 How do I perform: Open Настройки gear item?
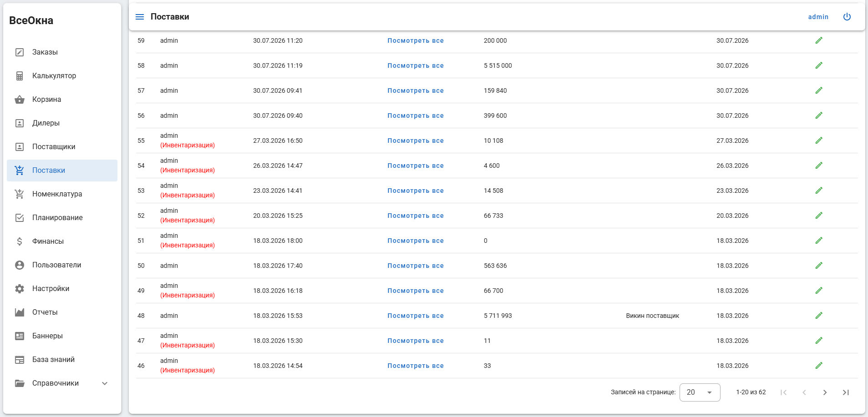tap(62, 289)
